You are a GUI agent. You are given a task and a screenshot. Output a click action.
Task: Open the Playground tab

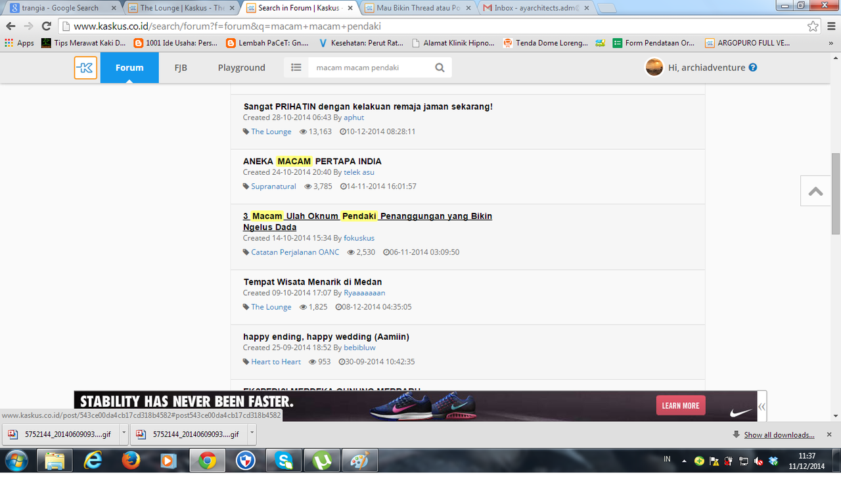[x=242, y=68]
